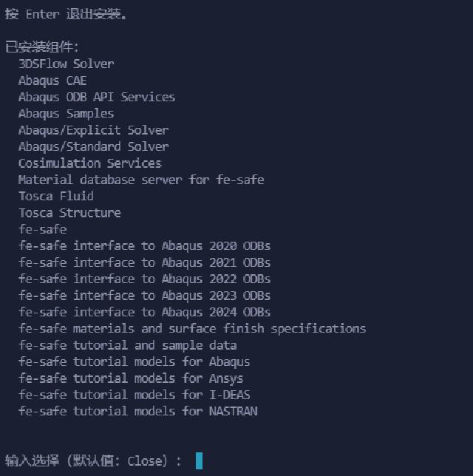This screenshot has height=476, width=473.
Task: Select fe-safe tutorial models for NASTRAN
Action: tap(138, 411)
